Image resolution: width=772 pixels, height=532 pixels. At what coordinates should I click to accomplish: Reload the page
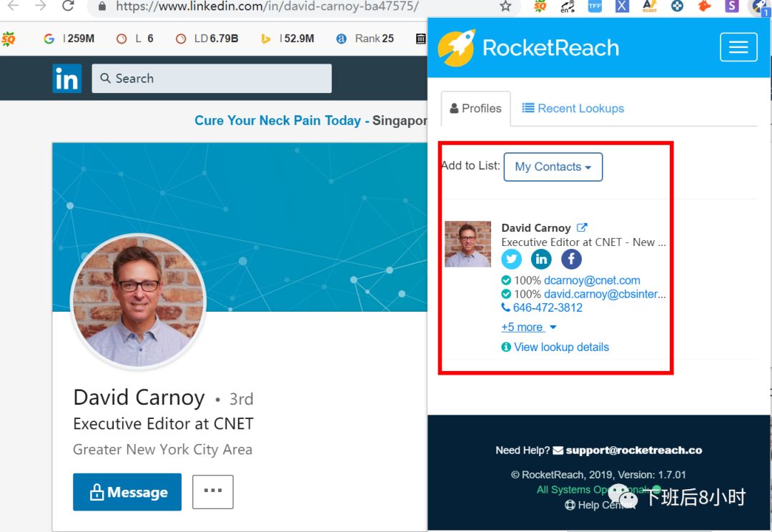click(68, 6)
